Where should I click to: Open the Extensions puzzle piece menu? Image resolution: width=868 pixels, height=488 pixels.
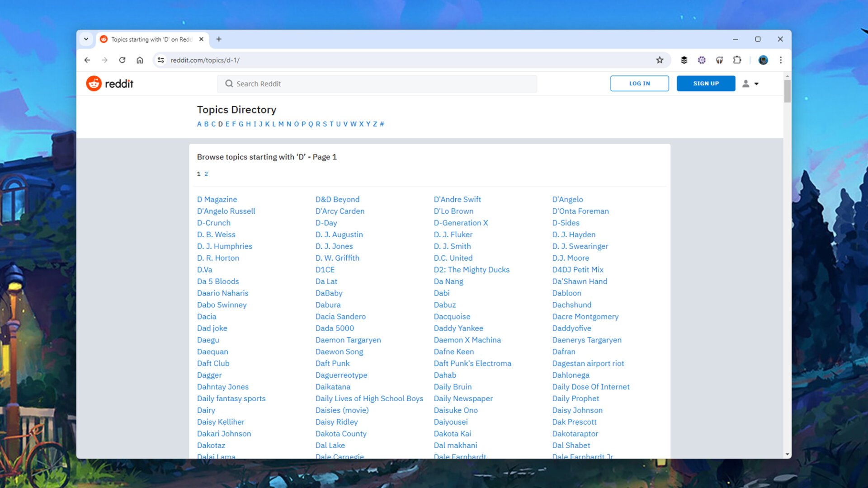coord(737,60)
